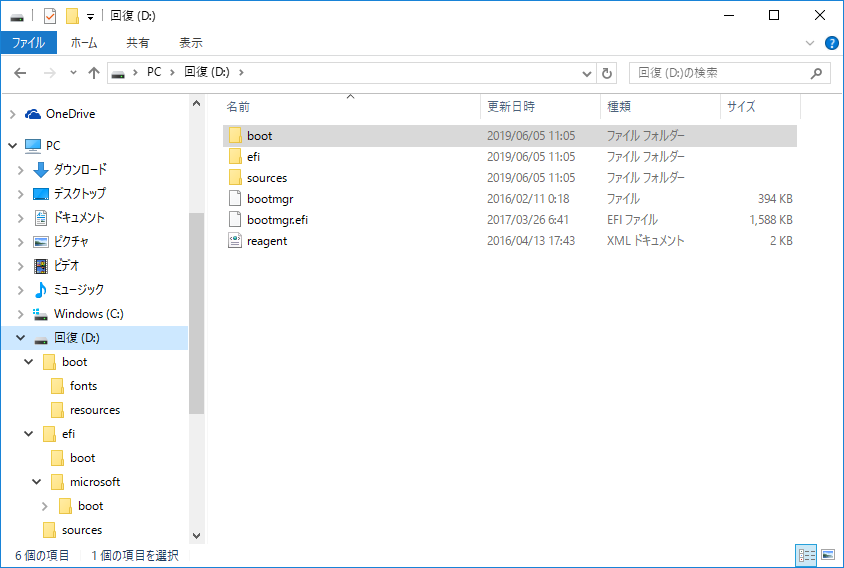This screenshot has height=568, width=844.
Task: Click the search magnifier icon
Action: (817, 73)
